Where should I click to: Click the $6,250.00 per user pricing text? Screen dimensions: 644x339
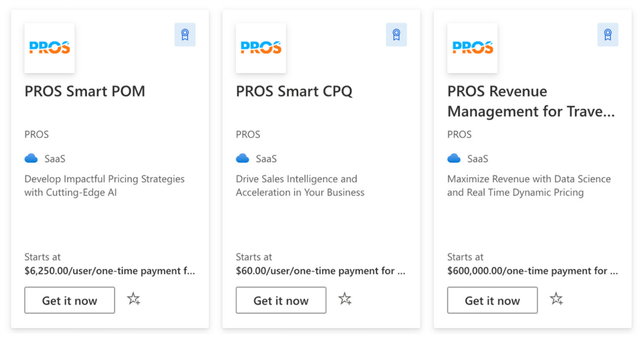click(x=109, y=271)
